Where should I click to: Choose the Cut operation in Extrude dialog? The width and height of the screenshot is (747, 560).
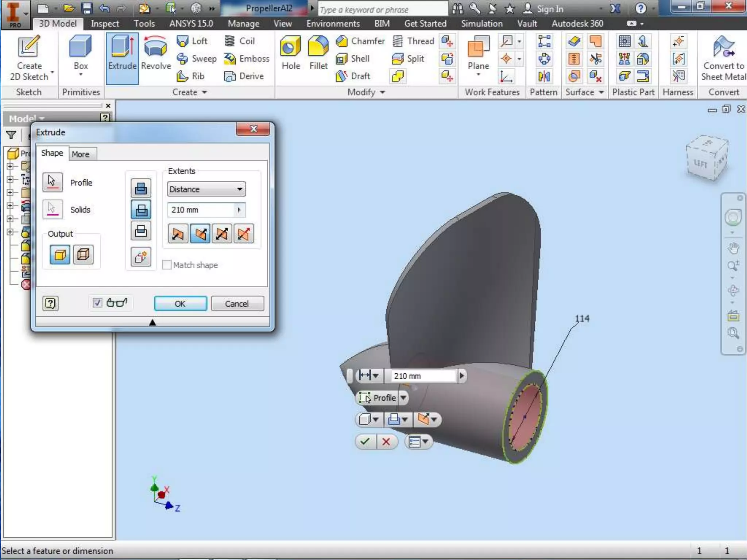(141, 210)
